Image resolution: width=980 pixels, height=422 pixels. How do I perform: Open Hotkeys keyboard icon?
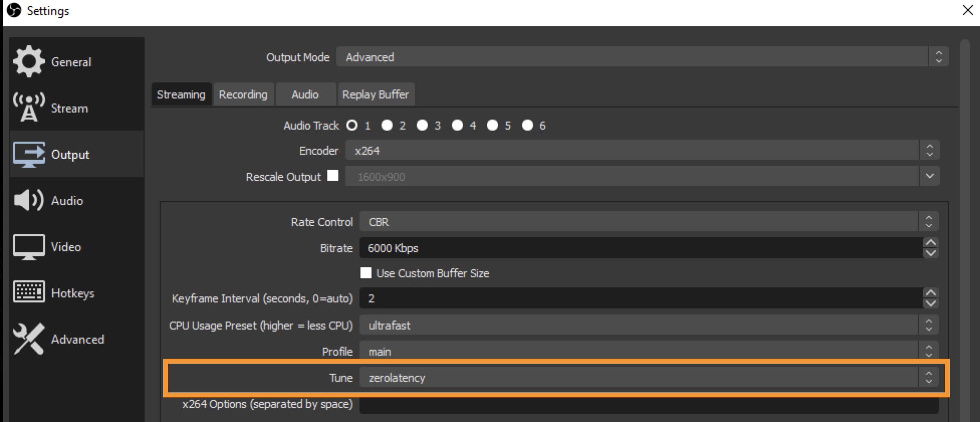[x=29, y=292]
